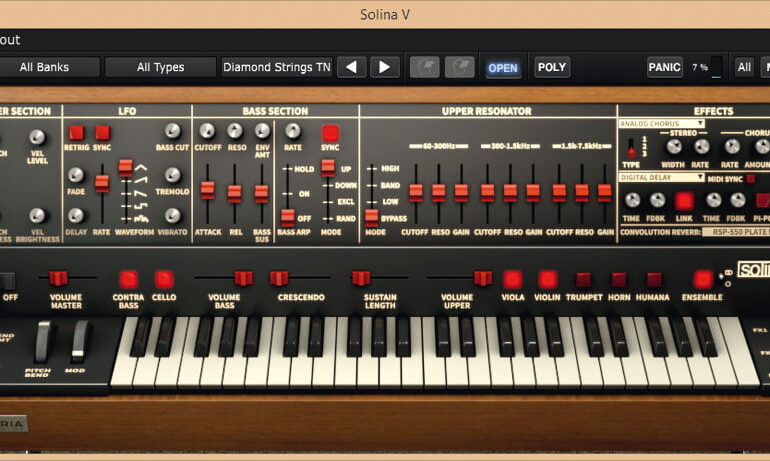The width and height of the screenshot is (770, 461).
Task: Click the first delay FDBK knob
Action: 657,200
